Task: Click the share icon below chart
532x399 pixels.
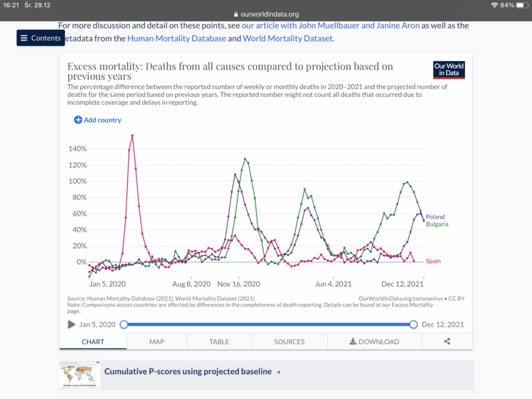Action: point(447,342)
